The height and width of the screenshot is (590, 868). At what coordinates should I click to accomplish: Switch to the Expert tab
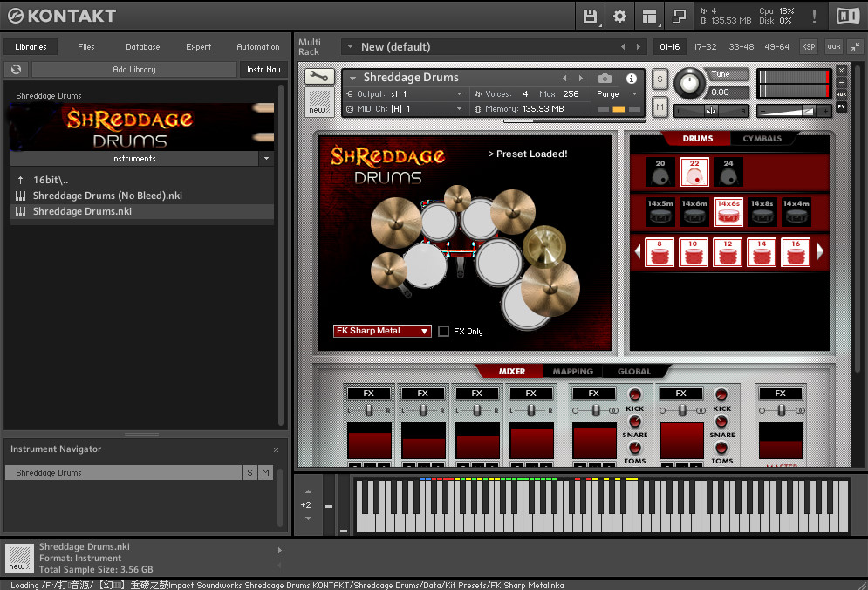click(x=199, y=47)
